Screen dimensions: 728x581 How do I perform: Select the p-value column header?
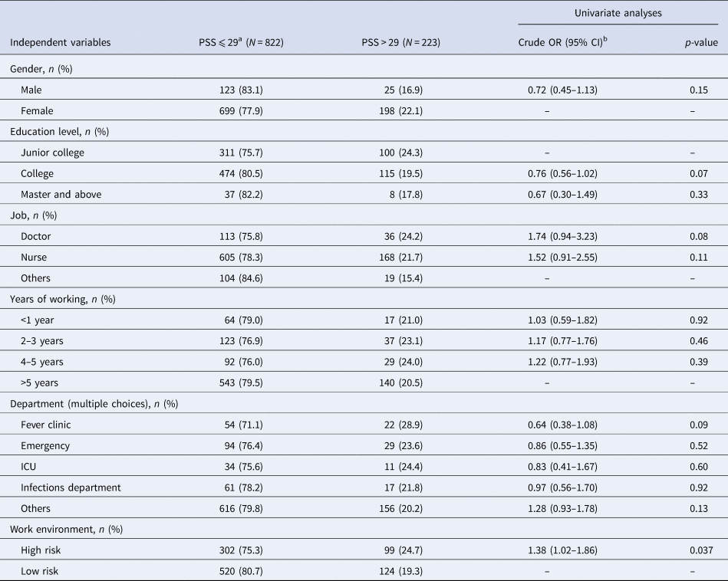pos(701,43)
